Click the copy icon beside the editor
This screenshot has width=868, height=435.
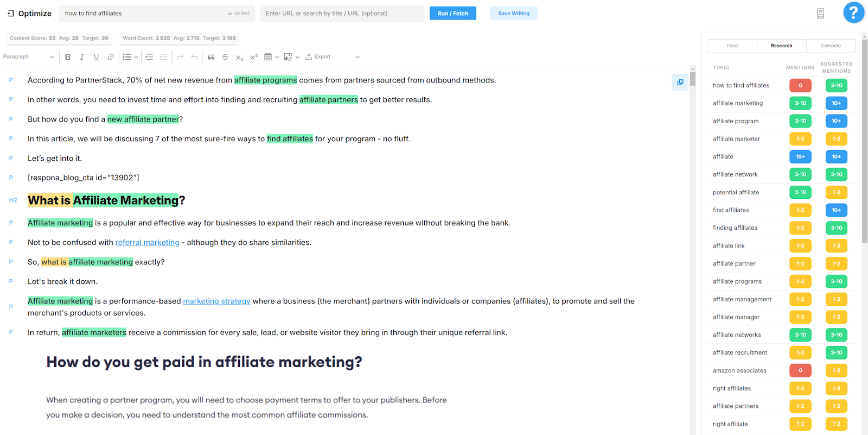(680, 82)
